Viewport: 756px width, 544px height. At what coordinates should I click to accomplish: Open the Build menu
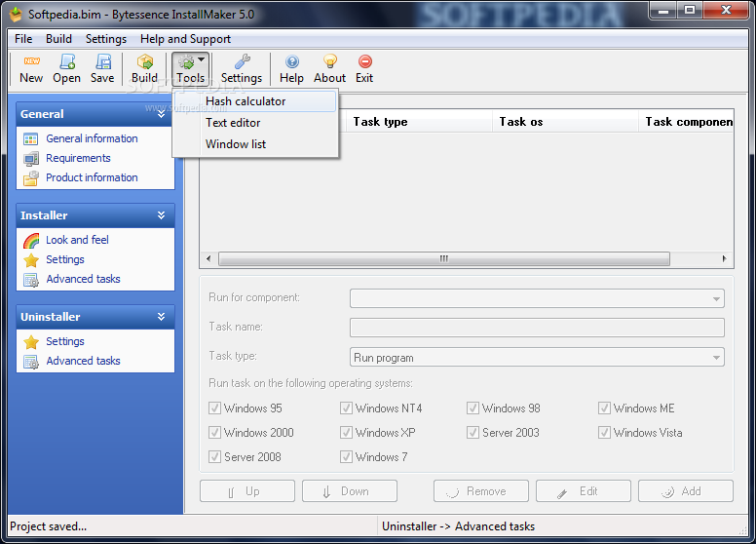(x=58, y=39)
